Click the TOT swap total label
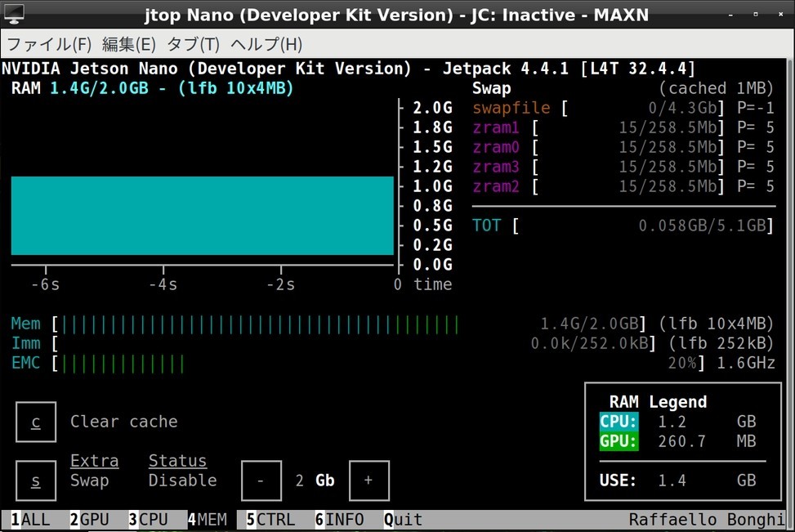The width and height of the screenshot is (795, 532). click(x=487, y=226)
